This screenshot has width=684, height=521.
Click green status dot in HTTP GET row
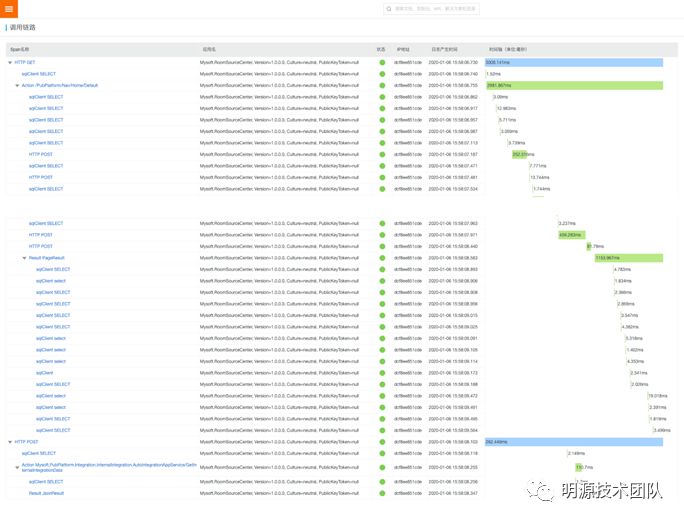tap(382, 62)
